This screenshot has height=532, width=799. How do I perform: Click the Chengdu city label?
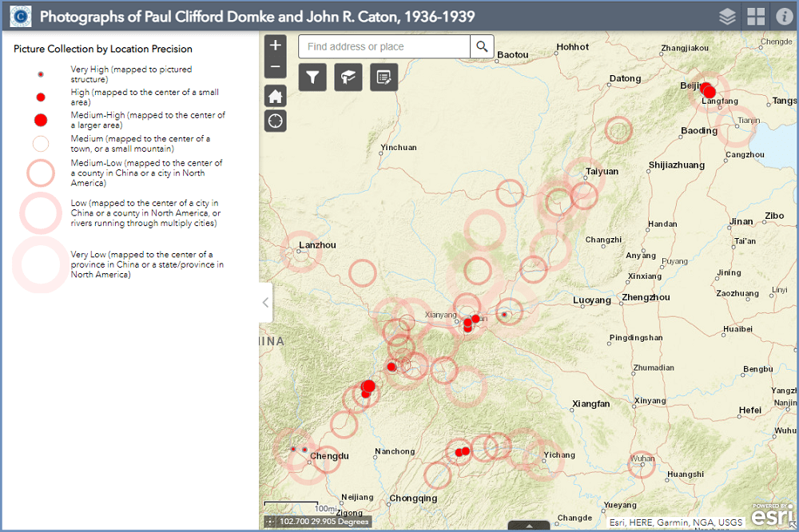[x=329, y=455]
